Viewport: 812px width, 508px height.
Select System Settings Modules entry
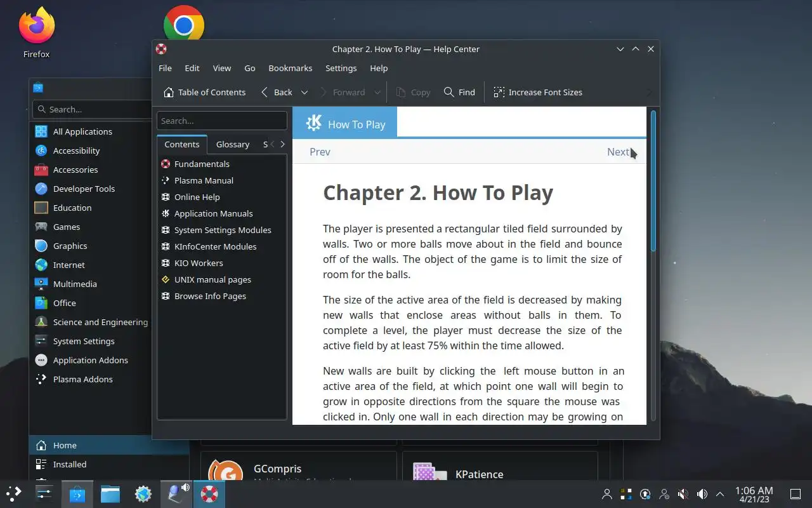point(223,230)
